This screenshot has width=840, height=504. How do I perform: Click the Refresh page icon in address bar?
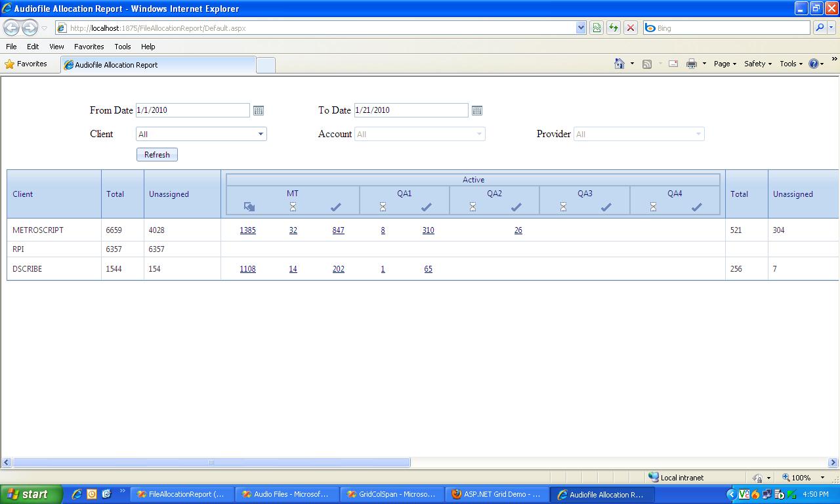pos(614,28)
